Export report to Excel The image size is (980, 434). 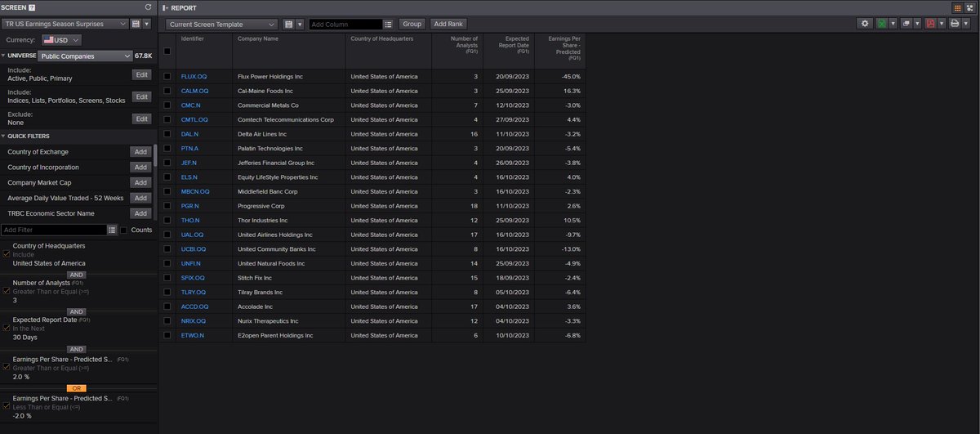[881, 25]
